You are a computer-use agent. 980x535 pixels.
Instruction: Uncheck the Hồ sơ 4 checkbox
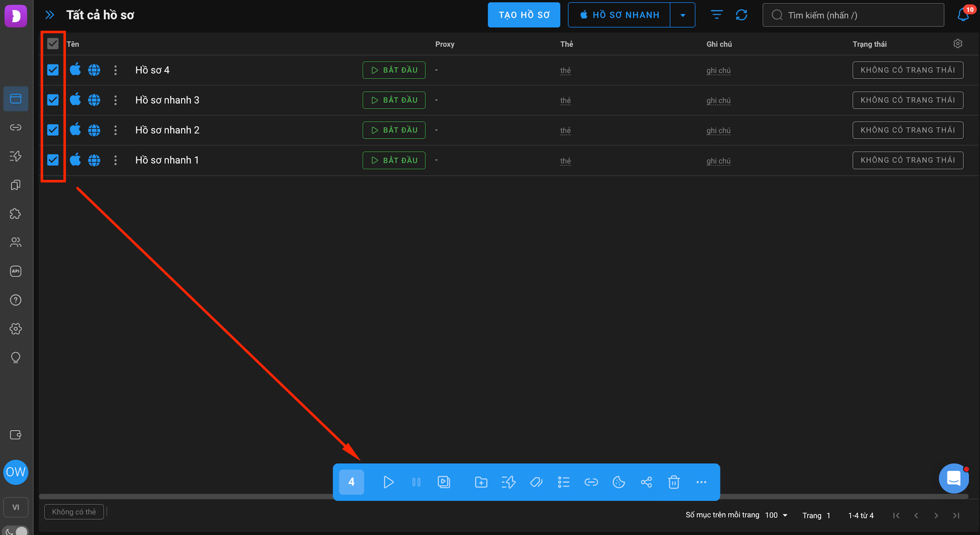[53, 70]
